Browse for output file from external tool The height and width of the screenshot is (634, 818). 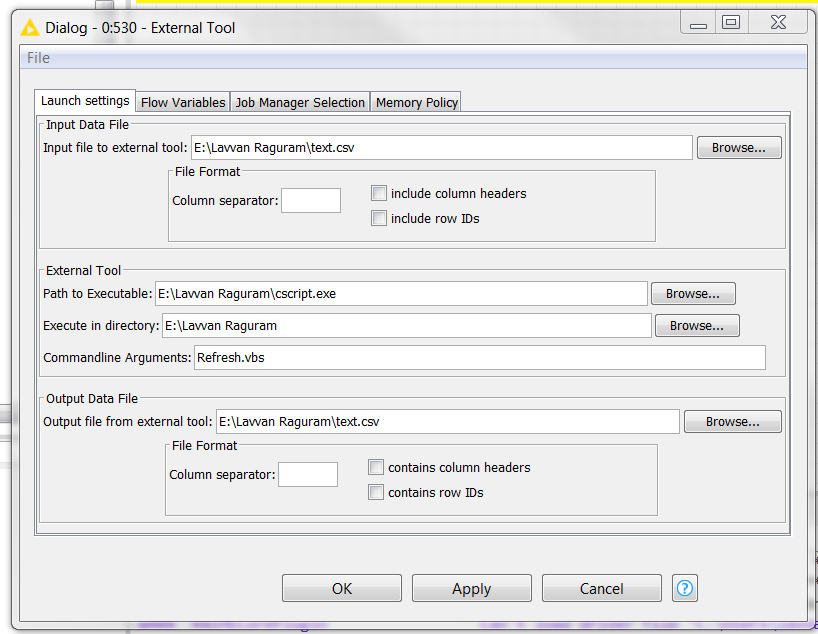(x=733, y=422)
